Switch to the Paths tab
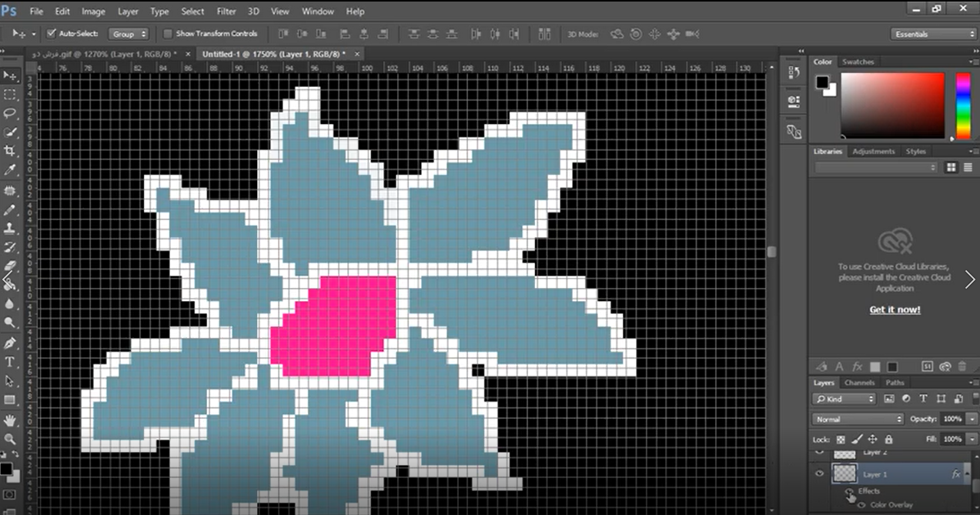The width and height of the screenshot is (980, 515). point(895,383)
